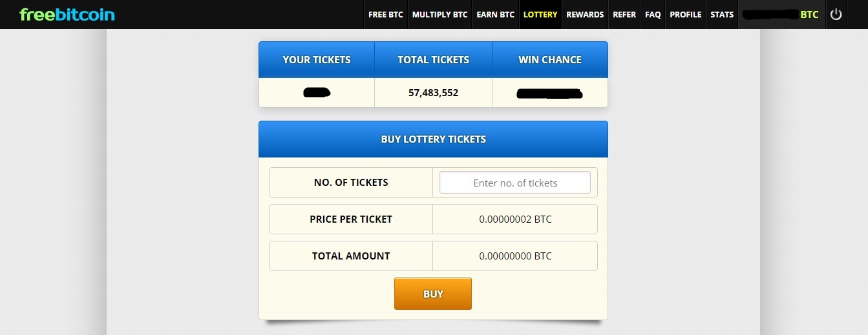
Task: Open the FAQ page
Action: click(653, 14)
